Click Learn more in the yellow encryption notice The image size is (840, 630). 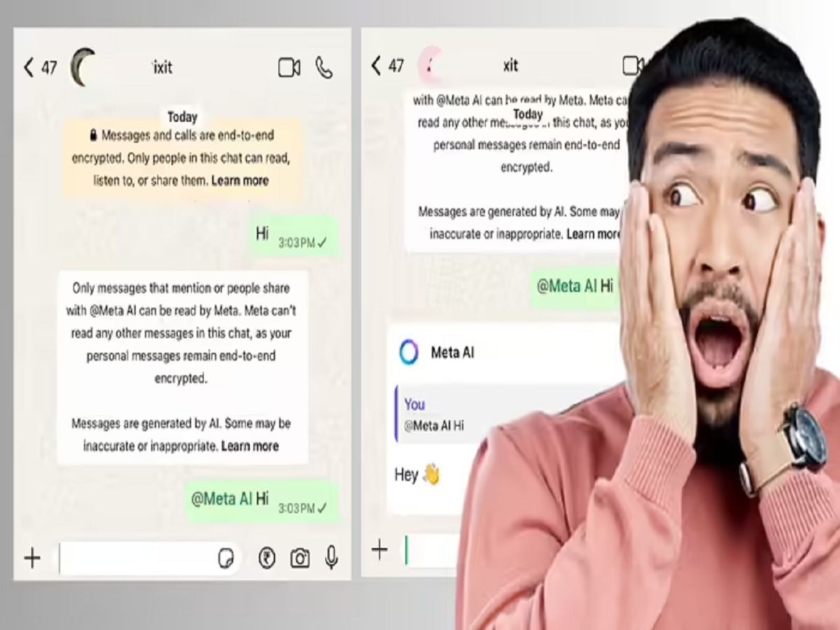click(240, 181)
